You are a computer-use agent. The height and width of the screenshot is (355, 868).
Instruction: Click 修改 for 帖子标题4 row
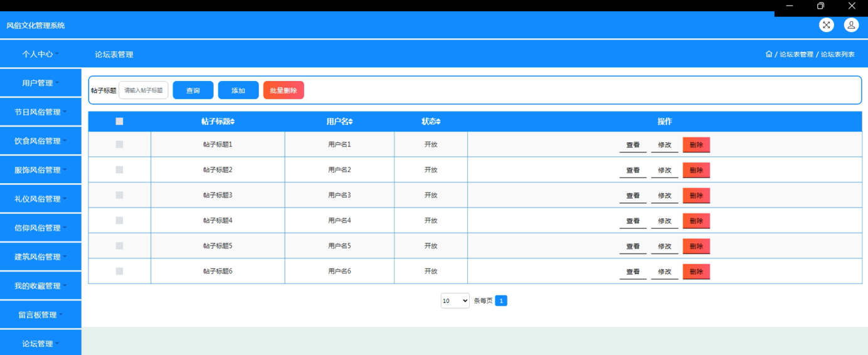tap(665, 221)
